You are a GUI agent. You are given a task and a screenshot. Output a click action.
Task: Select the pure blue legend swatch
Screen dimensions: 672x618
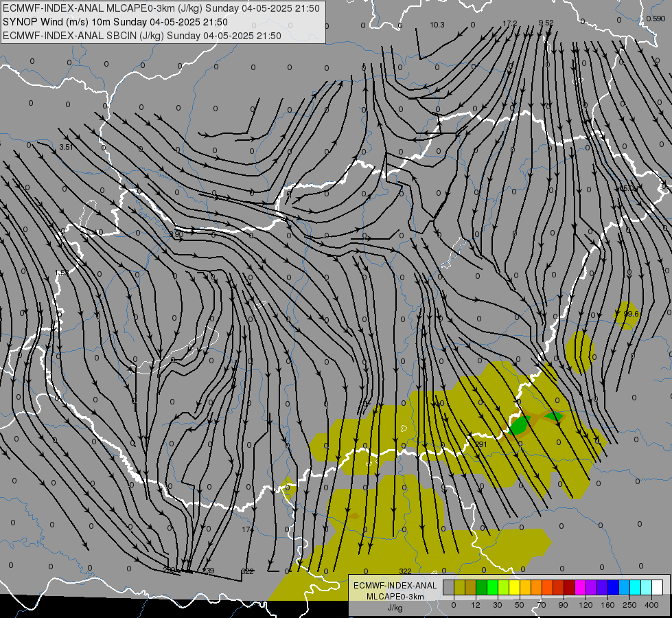click(x=614, y=587)
